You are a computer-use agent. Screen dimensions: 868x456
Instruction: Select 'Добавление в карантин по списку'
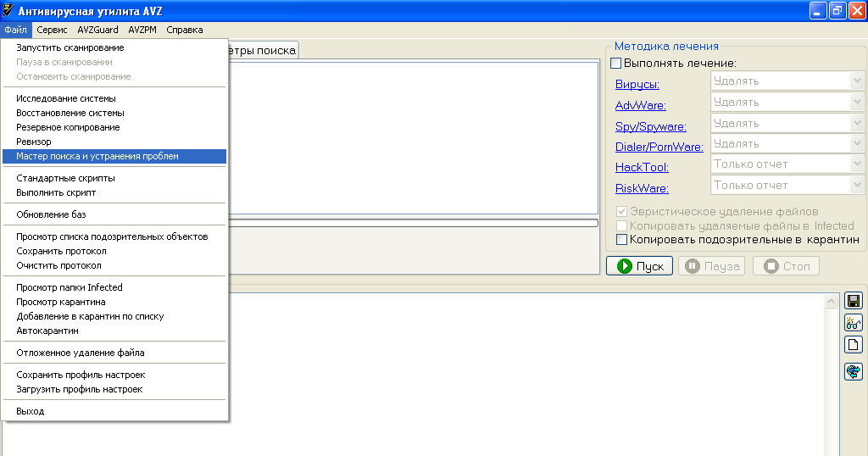point(114,316)
